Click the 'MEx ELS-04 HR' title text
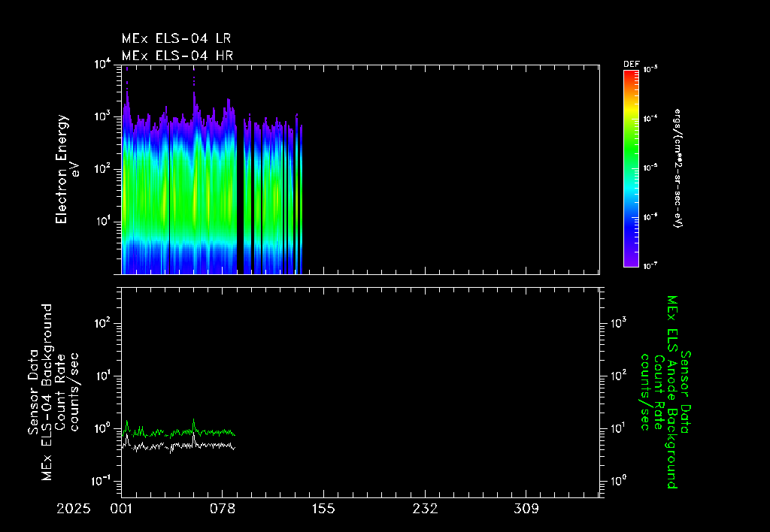Image resolution: width=770 pixels, height=532 pixels. click(x=177, y=56)
